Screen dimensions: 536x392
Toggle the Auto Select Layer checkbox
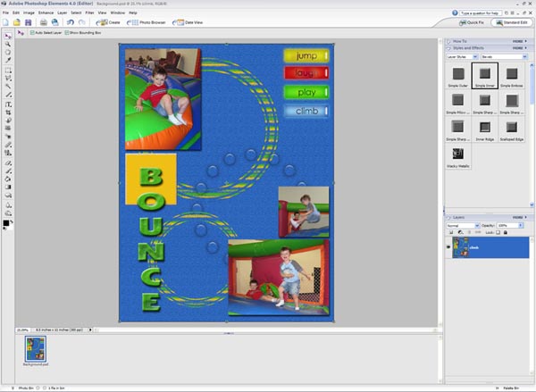point(31,33)
